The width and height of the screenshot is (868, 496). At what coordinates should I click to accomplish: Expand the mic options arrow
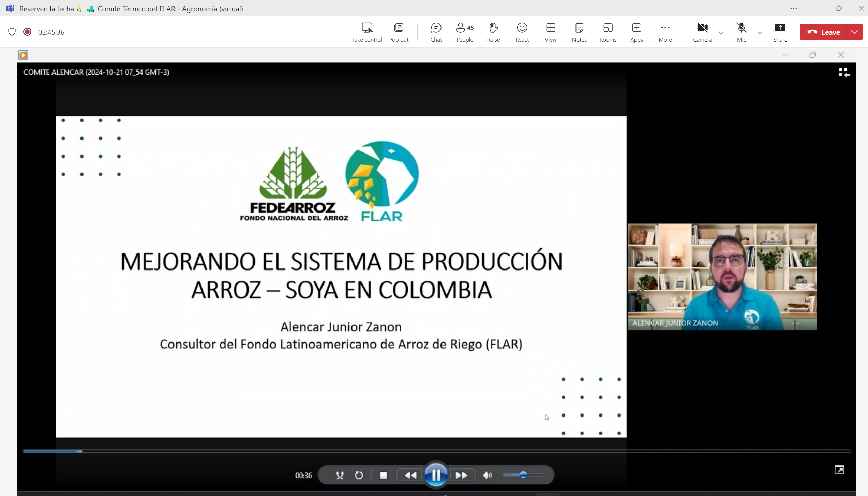click(760, 33)
